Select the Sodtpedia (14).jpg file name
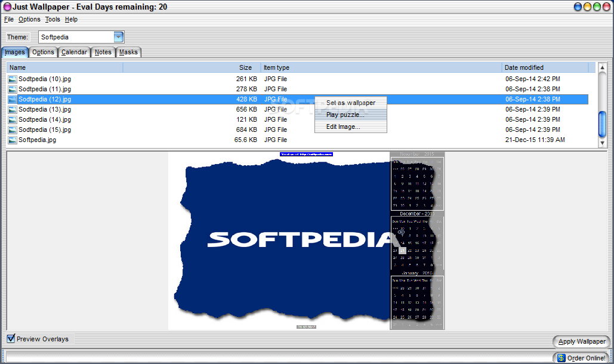 (x=45, y=120)
